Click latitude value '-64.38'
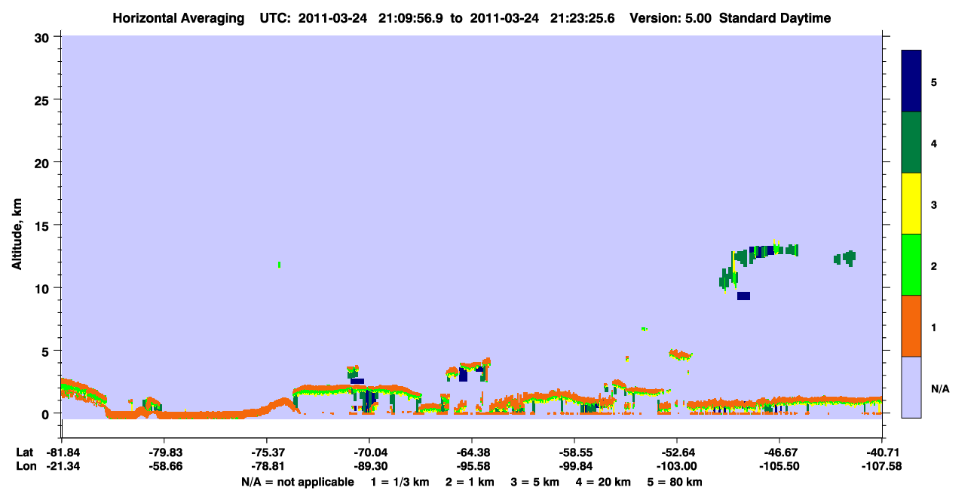 click(x=472, y=452)
